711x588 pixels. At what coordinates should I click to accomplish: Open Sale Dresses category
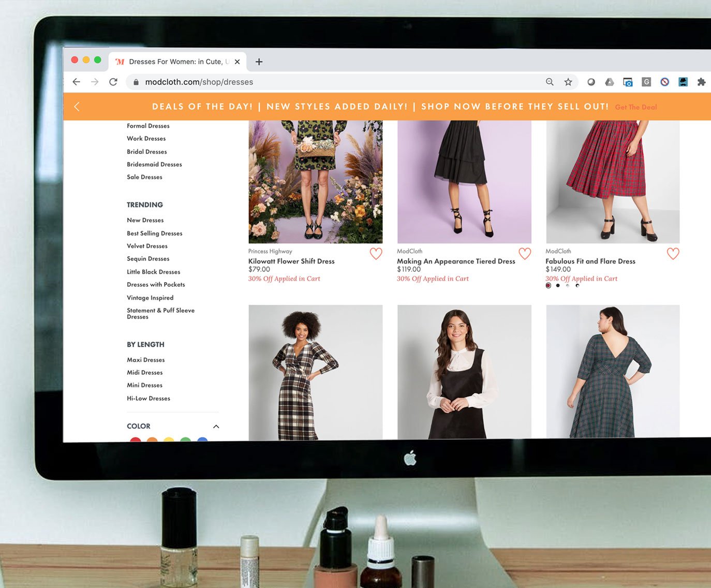point(144,177)
